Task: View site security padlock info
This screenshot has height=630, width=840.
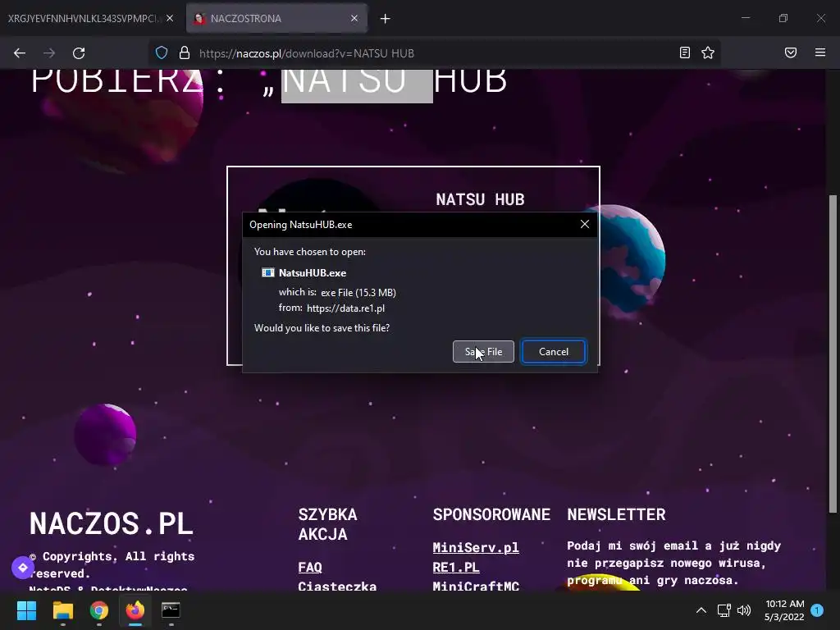Action: click(x=185, y=52)
